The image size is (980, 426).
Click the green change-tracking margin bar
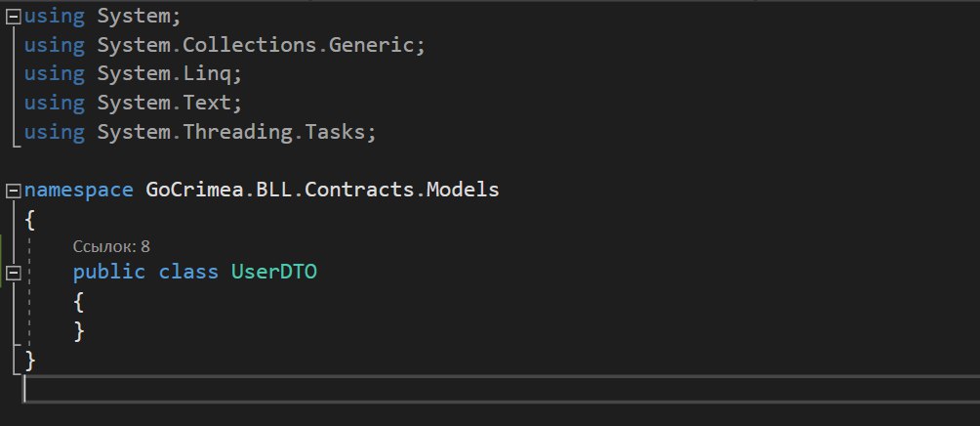1,261
